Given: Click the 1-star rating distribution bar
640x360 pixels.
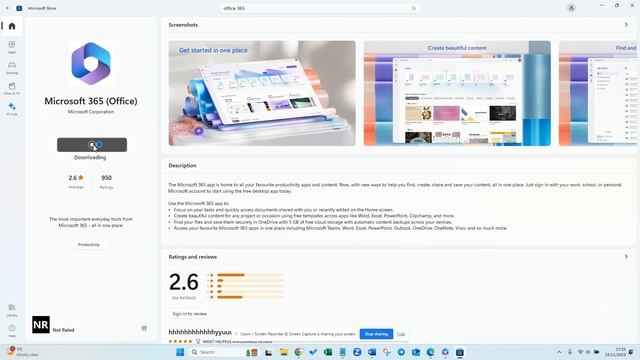Looking at the screenshot, I should [x=250, y=297].
